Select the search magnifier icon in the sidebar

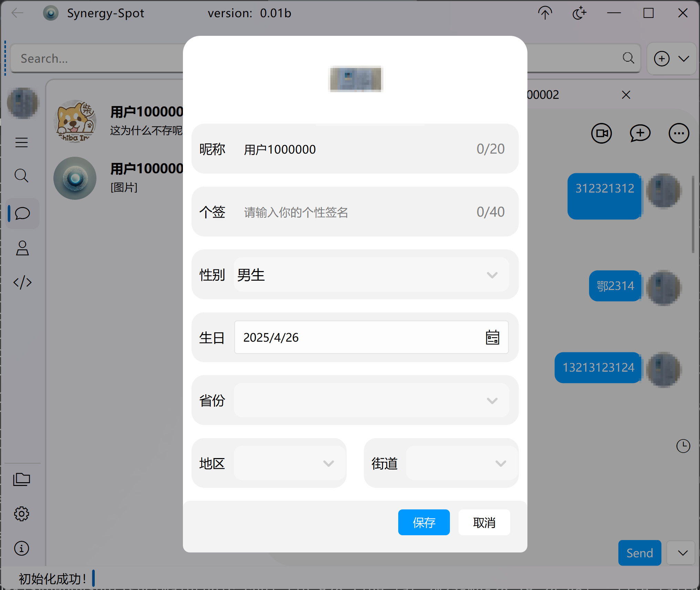coord(22,176)
